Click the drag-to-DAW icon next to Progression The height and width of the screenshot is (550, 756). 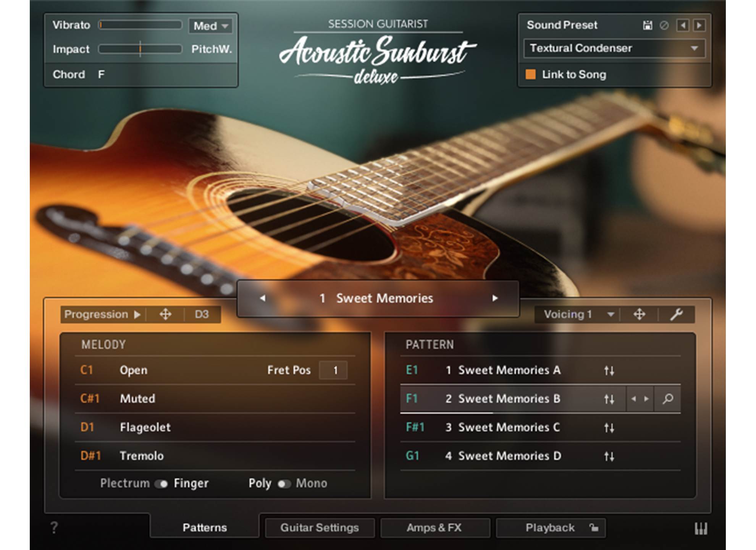click(165, 314)
